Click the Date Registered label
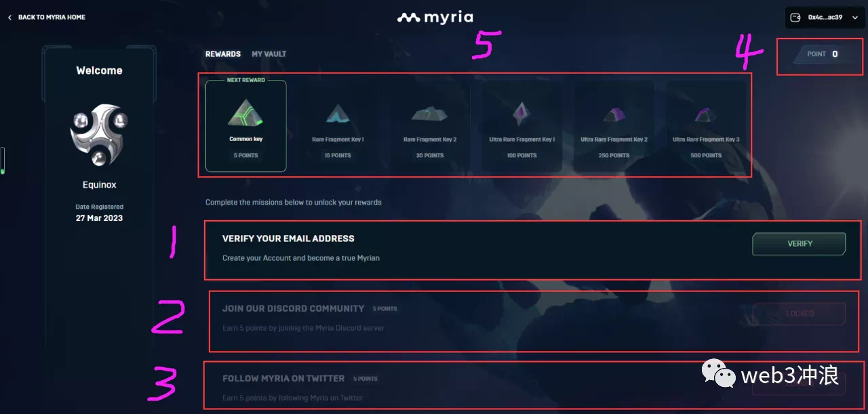The height and width of the screenshot is (414, 868). tap(99, 207)
